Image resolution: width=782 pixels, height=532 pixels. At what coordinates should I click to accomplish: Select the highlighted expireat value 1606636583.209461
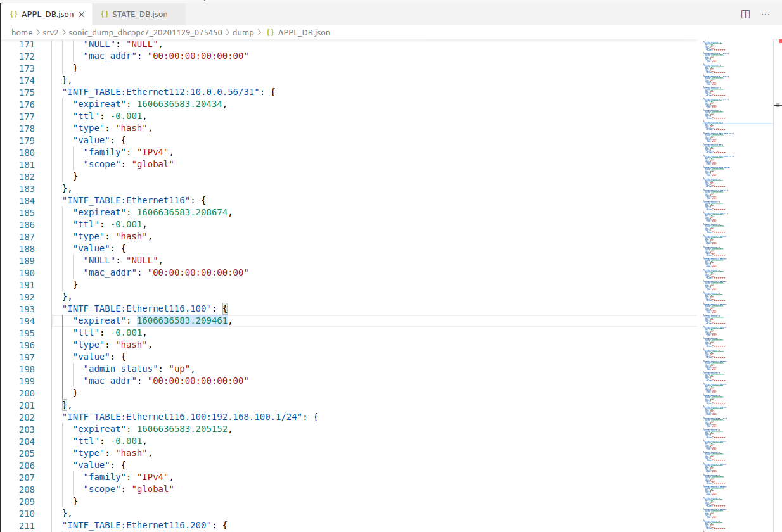coord(182,320)
